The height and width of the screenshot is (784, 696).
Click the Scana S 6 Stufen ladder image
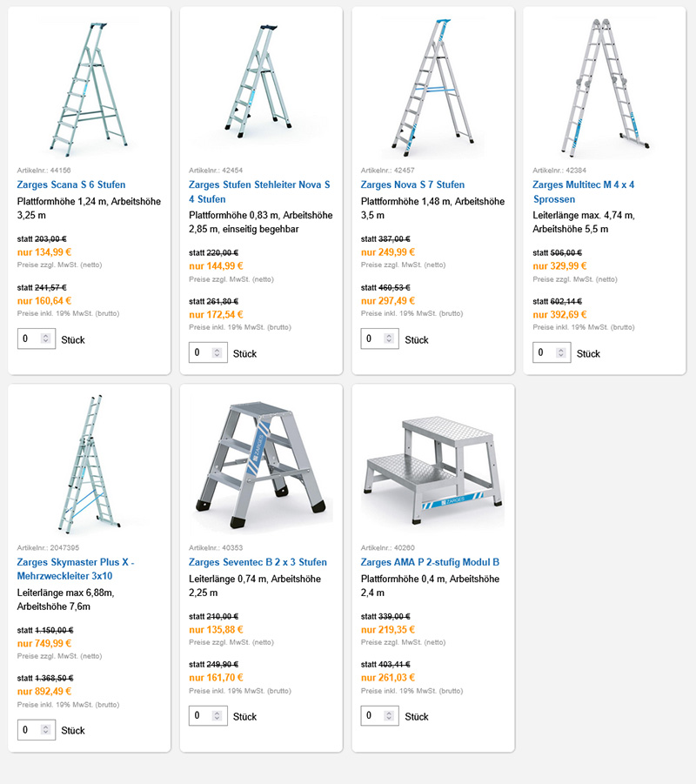click(x=89, y=88)
